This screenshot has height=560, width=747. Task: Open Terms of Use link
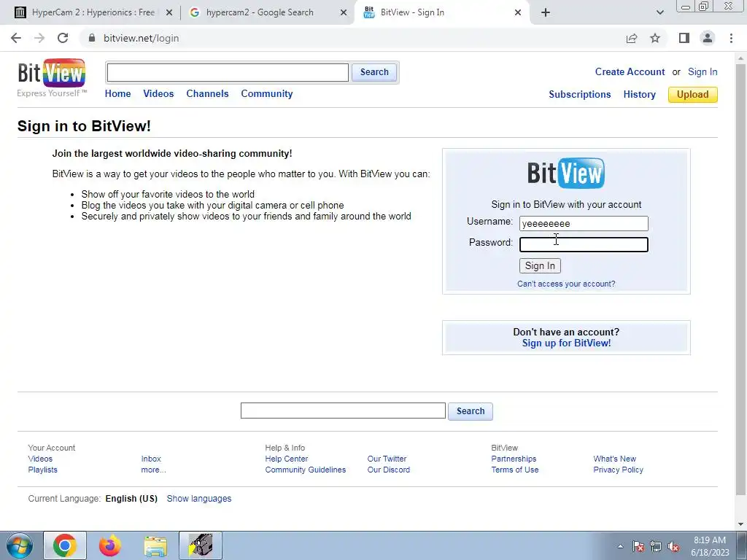tap(515, 470)
